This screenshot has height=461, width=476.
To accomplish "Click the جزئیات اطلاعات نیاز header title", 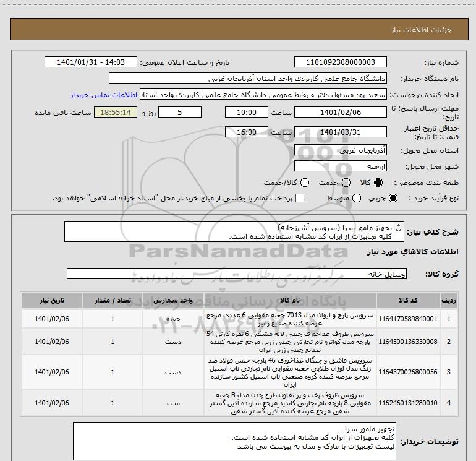I will (x=422, y=30).
